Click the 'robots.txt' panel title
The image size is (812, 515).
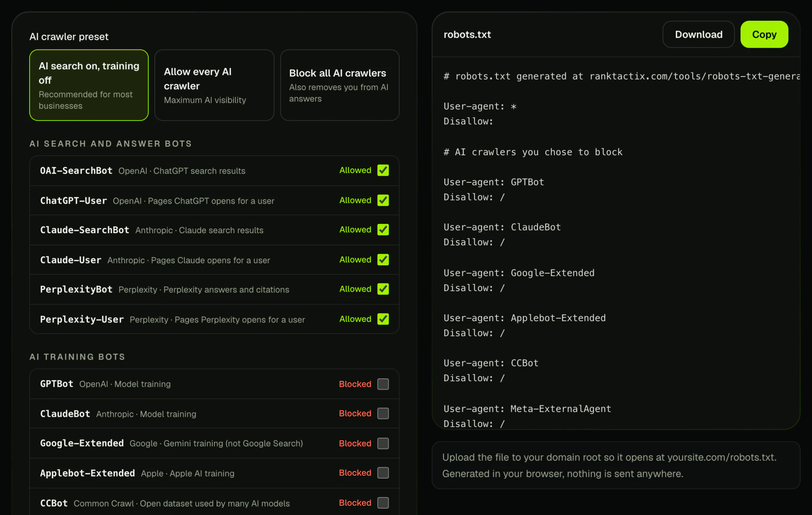click(x=467, y=35)
